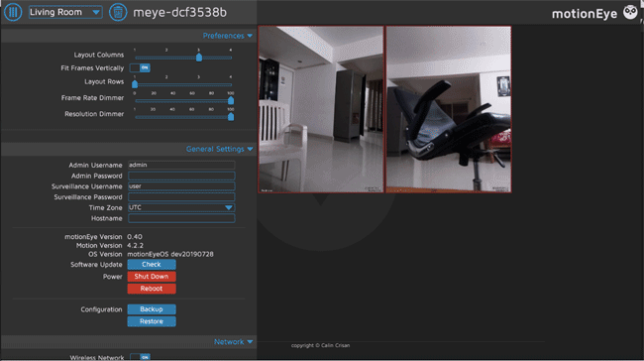Click the remove camera trash icon

click(x=118, y=12)
